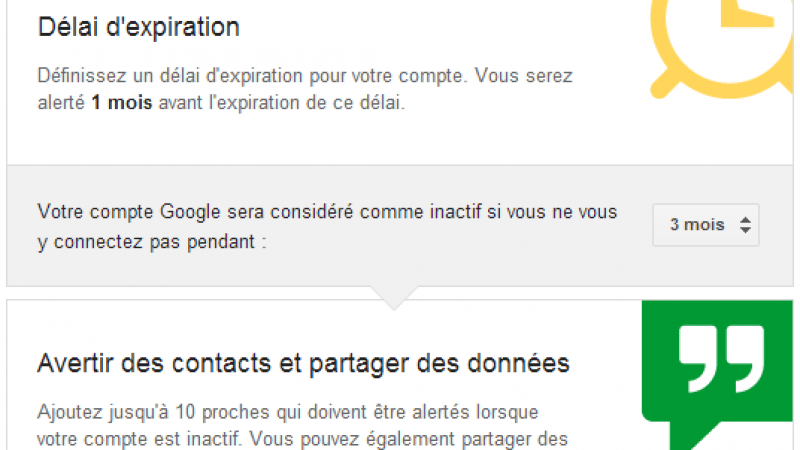Click the bold "1 mois" alert text
This screenshot has height=450, width=800.
click(121, 104)
